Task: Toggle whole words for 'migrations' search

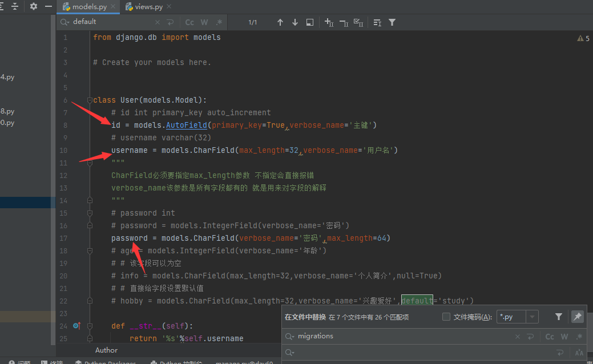Action: pyautogui.click(x=564, y=337)
